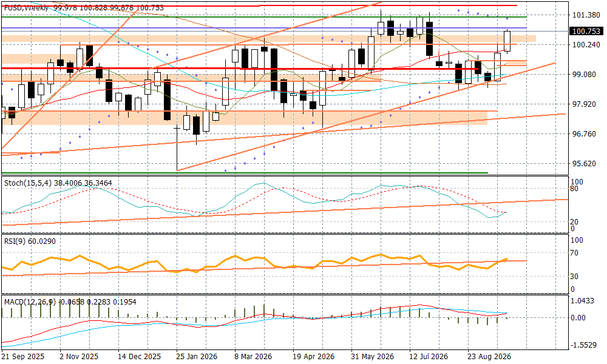Click the FUSD,Weekly chart title text

pyautogui.click(x=26, y=8)
